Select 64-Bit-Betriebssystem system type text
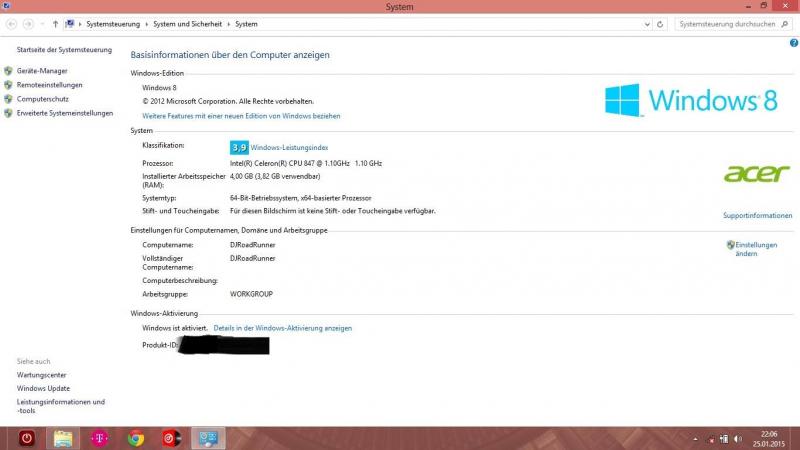The height and width of the screenshot is (450, 800). point(263,198)
